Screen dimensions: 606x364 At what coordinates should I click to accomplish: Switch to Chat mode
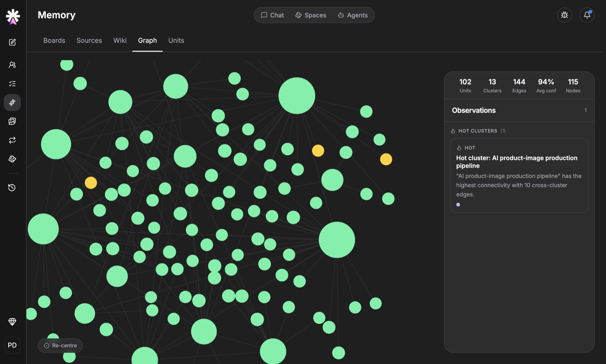[x=272, y=15]
